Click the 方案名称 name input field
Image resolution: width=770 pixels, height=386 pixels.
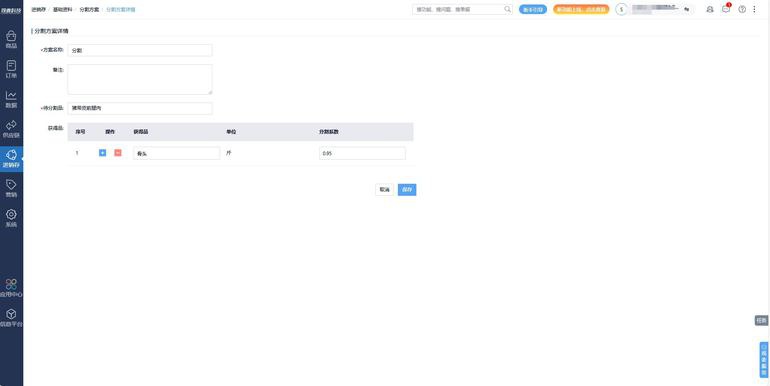(140, 51)
